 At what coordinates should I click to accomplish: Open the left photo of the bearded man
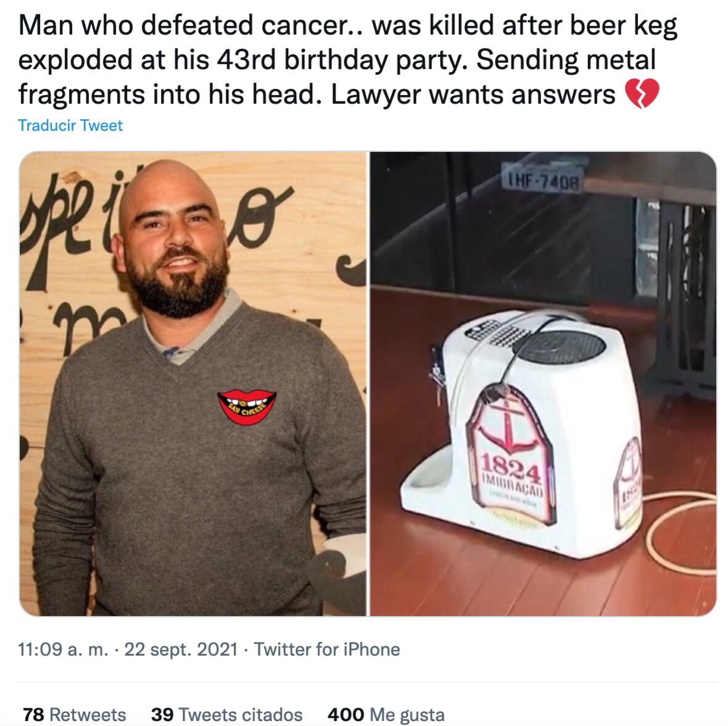(x=192, y=383)
